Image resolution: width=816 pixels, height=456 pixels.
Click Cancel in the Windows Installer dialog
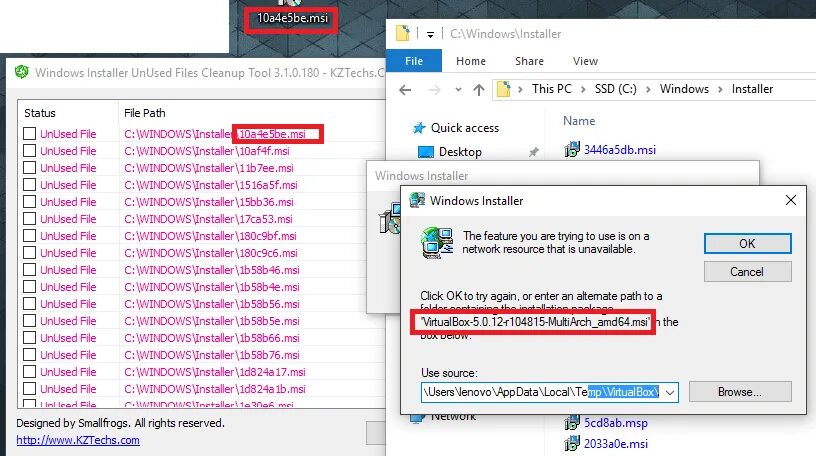pos(747,272)
